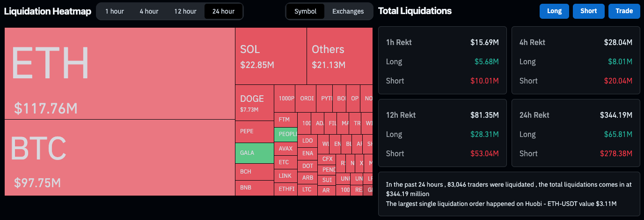Viewport: 644px width, 220px height.
Task: Open the ORDI heatmap tile
Action: [x=306, y=99]
